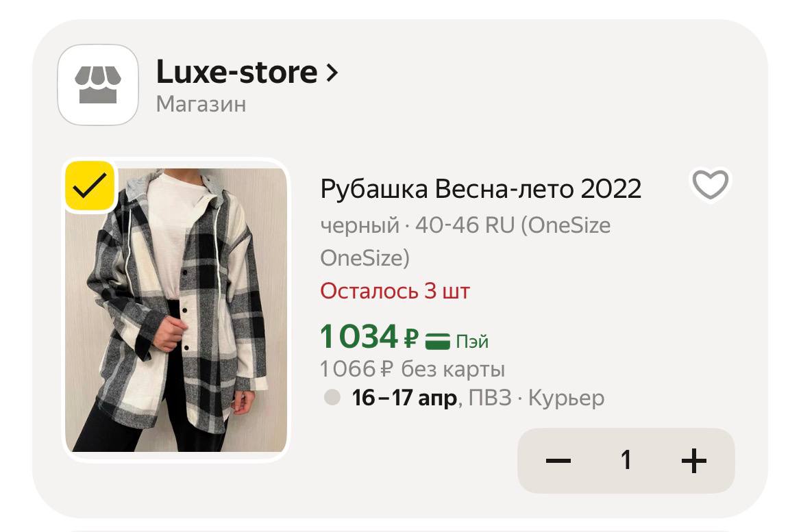This screenshot has height=532, width=801.
Task: Uncheck the yellow item selection checkbox
Action: point(89,185)
